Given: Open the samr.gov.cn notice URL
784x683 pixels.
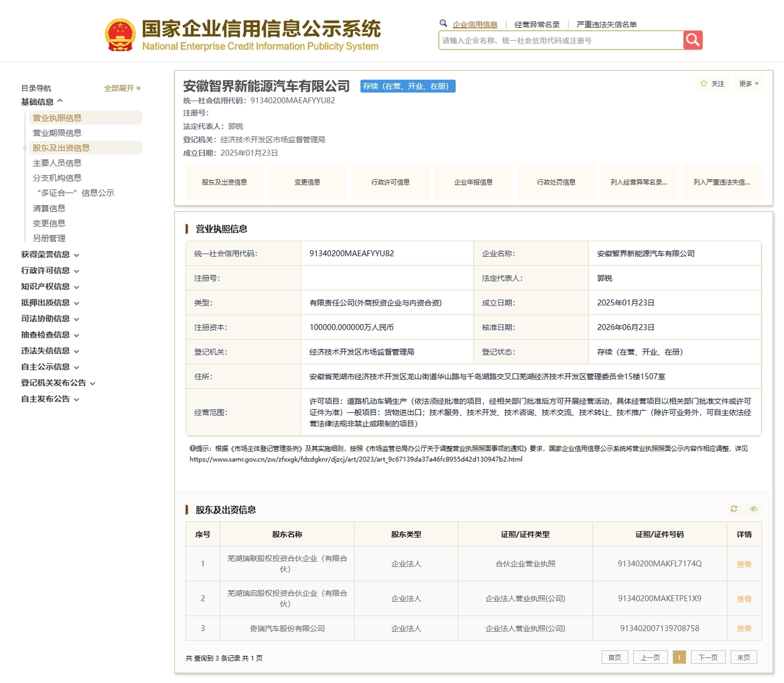Looking at the screenshot, I should pos(356,459).
